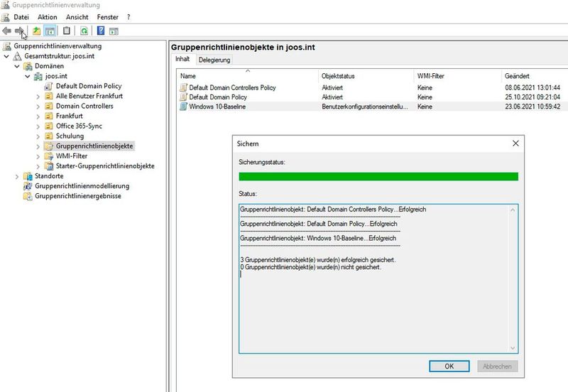
Task: Expand the Schulung tree node
Action: tap(38, 136)
